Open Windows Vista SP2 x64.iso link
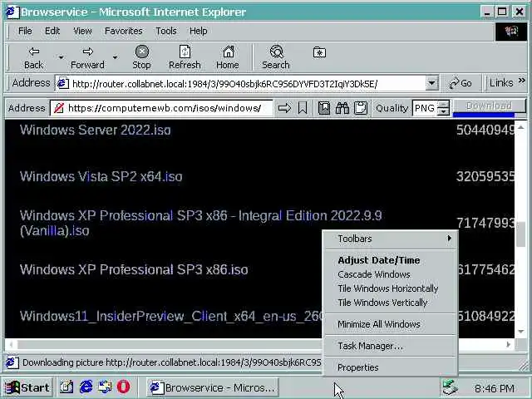The image size is (532, 399). (x=101, y=176)
